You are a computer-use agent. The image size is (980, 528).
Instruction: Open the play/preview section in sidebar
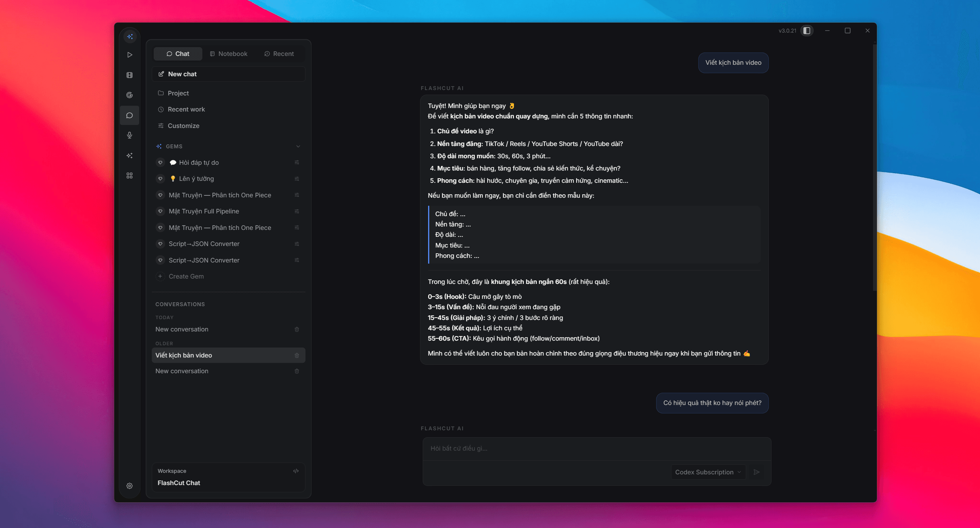point(130,55)
